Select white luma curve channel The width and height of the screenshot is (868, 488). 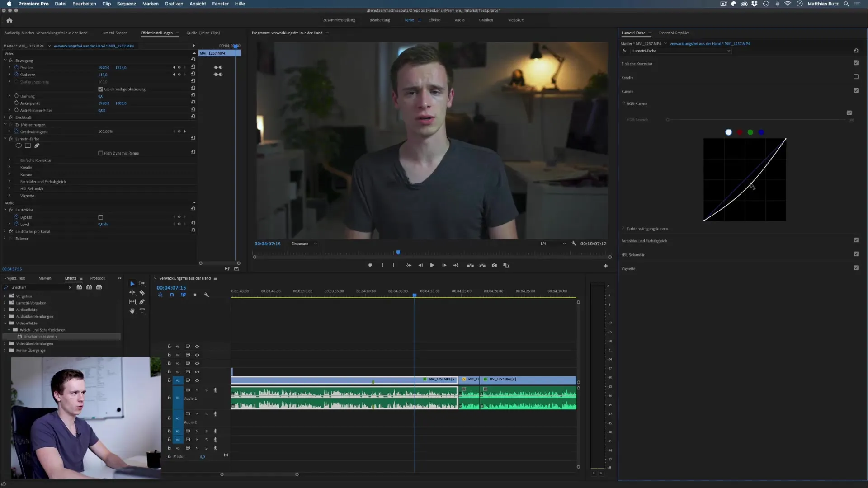728,132
